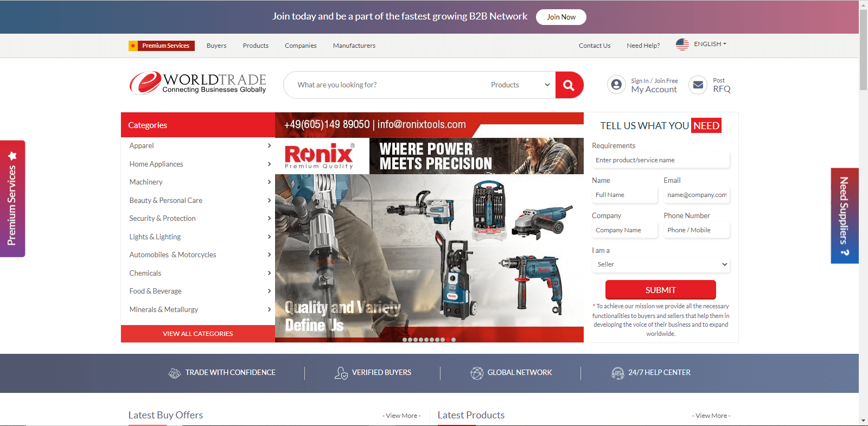Click the Premium Services red label

(x=166, y=46)
